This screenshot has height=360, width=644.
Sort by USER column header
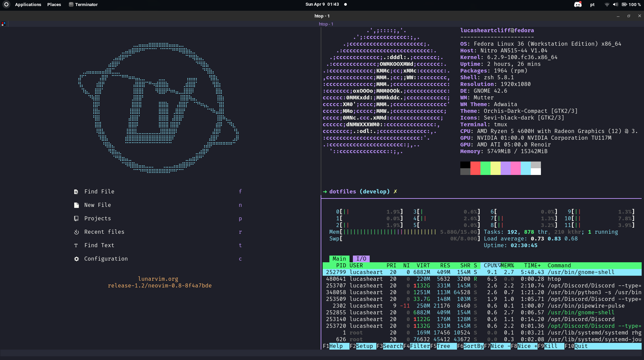[x=356, y=265]
